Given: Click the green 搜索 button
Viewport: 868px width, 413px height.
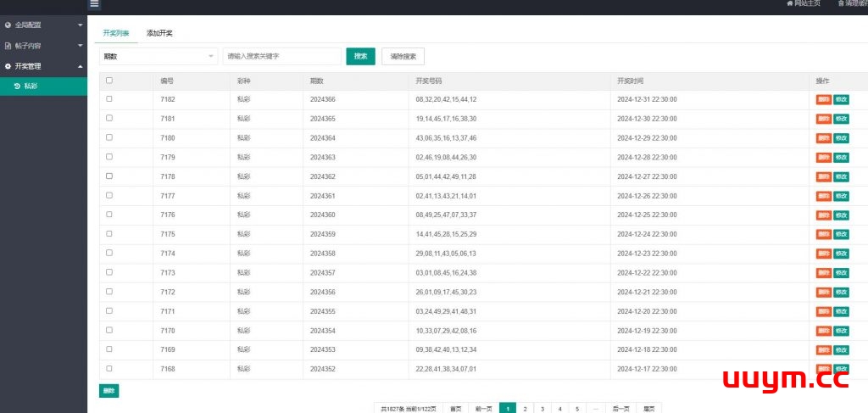Looking at the screenshot, I should pyautogui.click(x=360, y=56).
